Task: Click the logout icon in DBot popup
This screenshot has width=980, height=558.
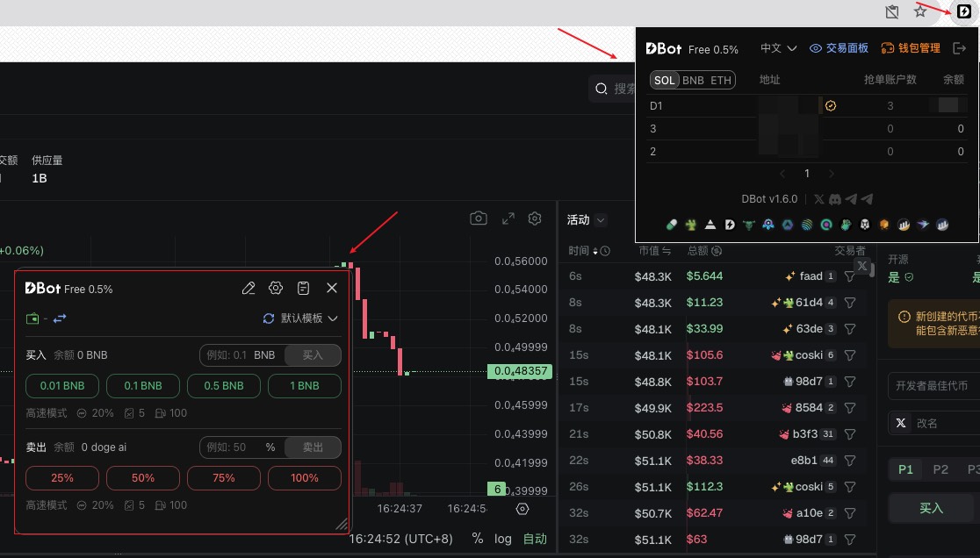Action: pos(959,48)
